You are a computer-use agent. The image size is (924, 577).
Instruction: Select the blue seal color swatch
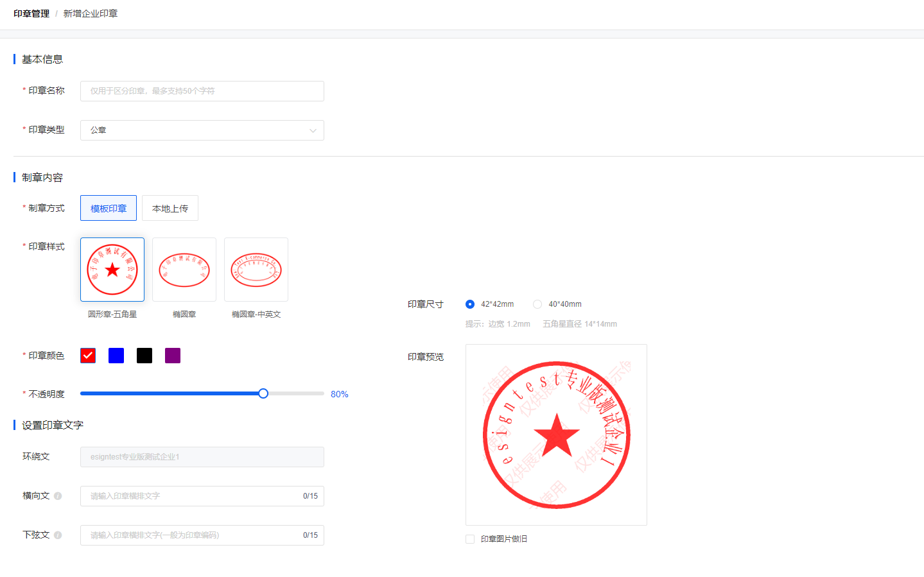point(116,356)
